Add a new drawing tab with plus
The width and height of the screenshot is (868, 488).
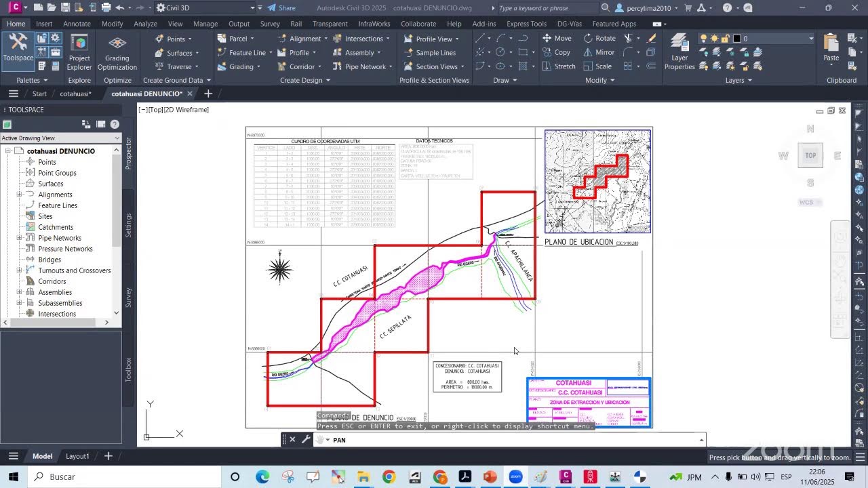click(208, 94)
